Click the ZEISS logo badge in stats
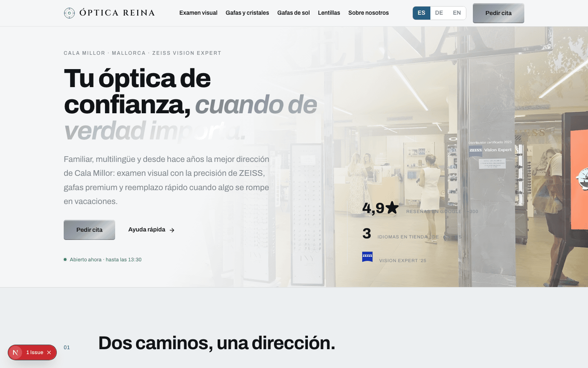 pos(367,256)
